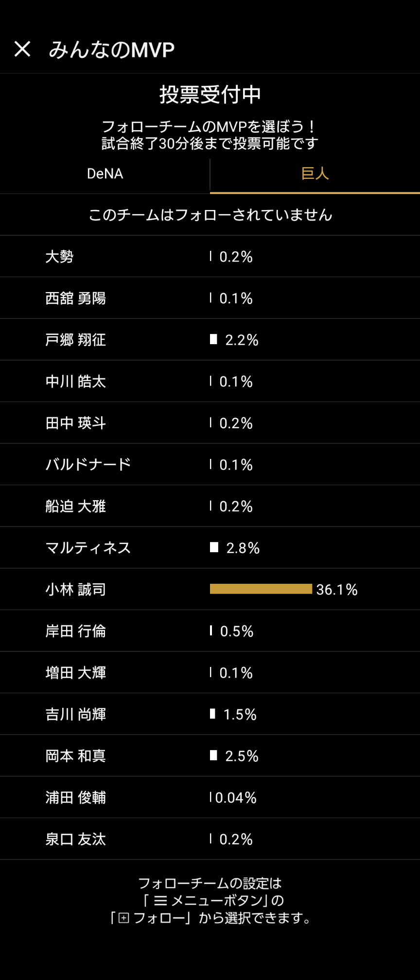Tap 増田 大輝 player row

point(76,673)
